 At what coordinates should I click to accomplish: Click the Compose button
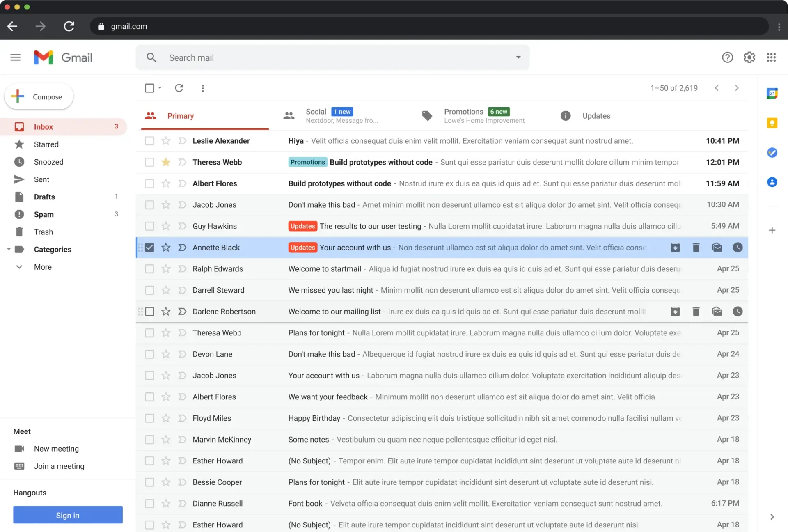pyautogui.click(x=39, y=96)
